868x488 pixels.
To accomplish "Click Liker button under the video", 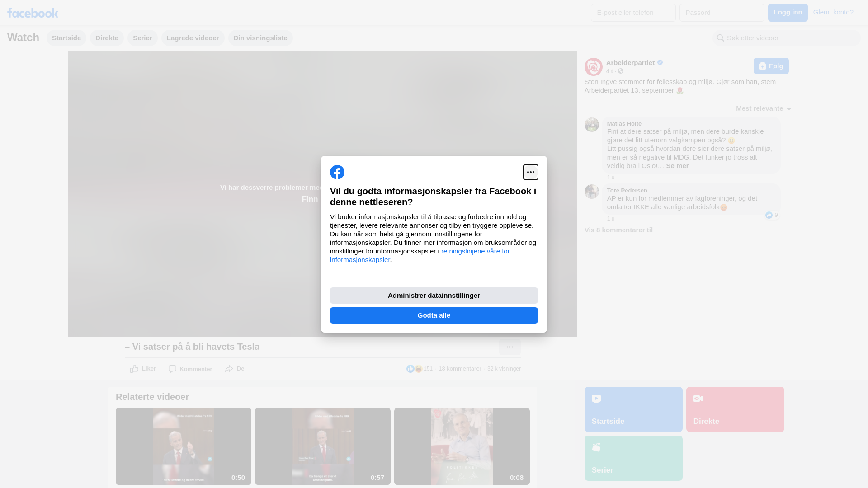I will point(143,369).
